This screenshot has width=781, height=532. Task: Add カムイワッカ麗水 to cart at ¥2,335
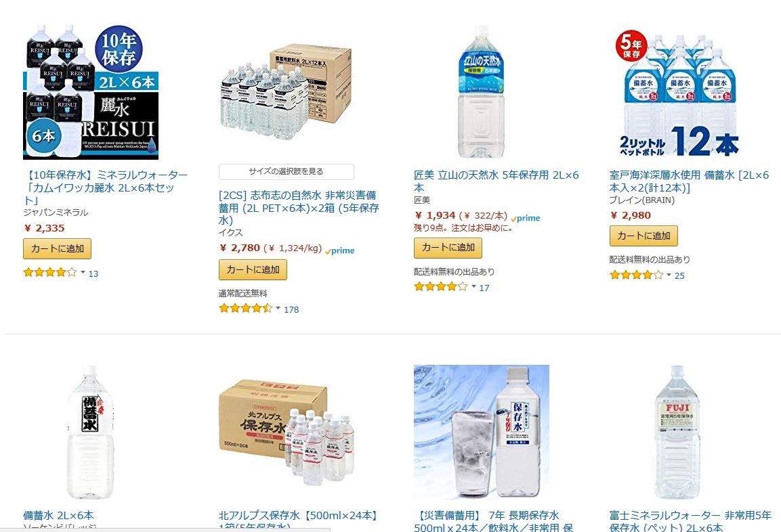[58, 249]
